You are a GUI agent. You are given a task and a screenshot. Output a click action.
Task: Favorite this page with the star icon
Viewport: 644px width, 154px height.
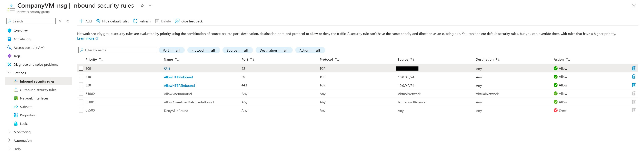142,6
